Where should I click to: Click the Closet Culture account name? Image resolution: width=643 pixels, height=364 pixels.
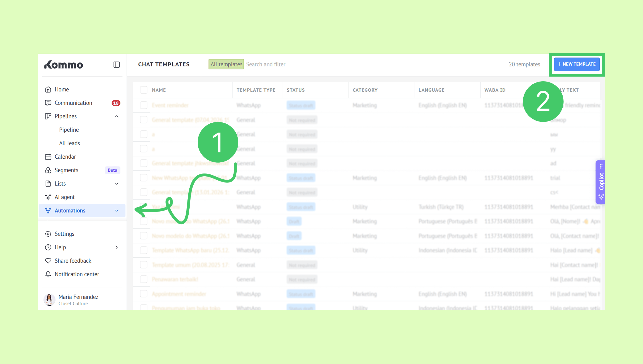pyautogui.click(x=73, y=304)
